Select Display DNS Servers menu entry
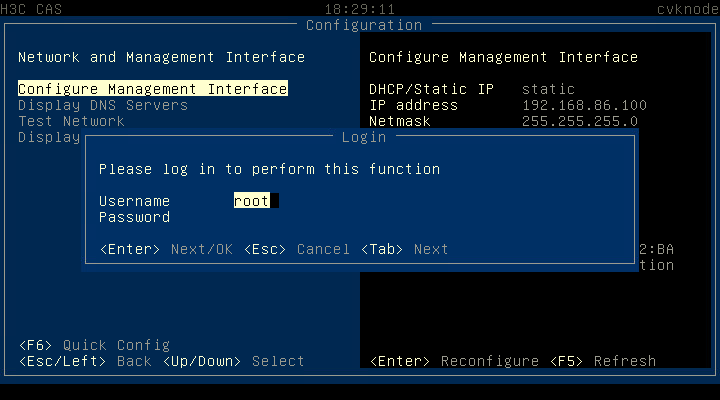Viewport: 720px width, 400px height. pos(102,105)
